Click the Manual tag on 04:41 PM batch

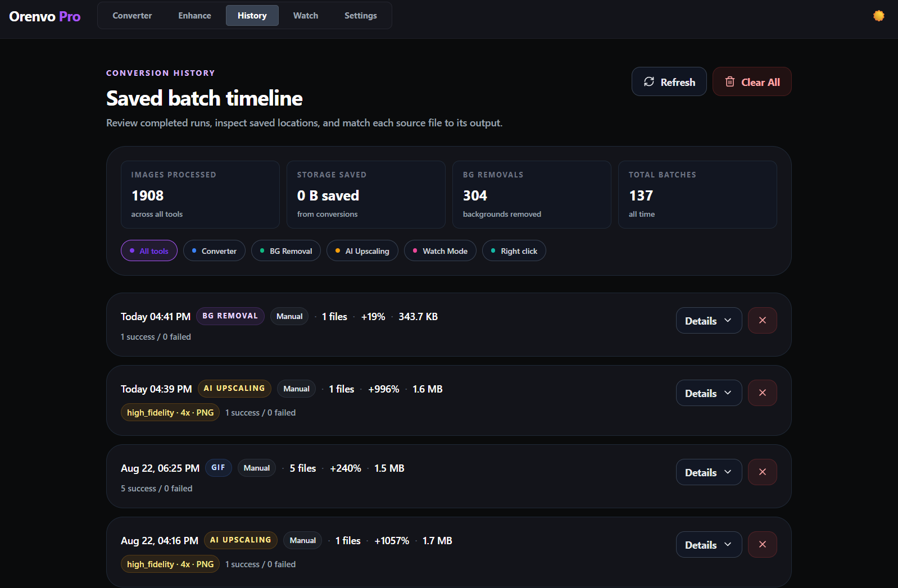(289, 316)
